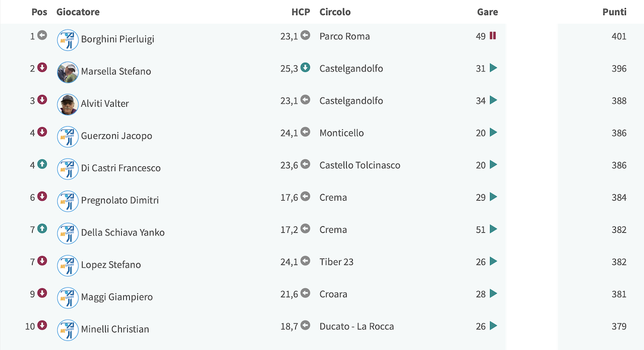
Task: Click the green up-position icon for Della Schiava Yanko
Action: click(42, 228)
